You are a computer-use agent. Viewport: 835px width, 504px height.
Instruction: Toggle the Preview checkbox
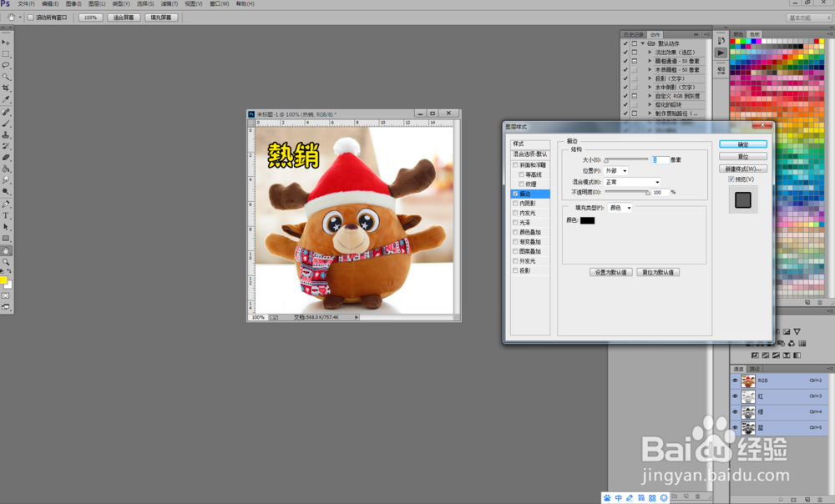pyautogui.click(x=731, y=179)
